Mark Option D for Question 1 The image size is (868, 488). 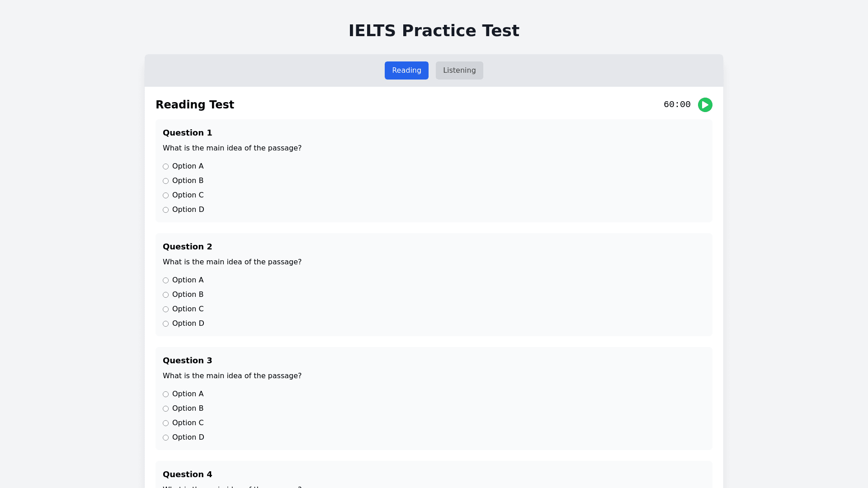[x=166, y=210]
